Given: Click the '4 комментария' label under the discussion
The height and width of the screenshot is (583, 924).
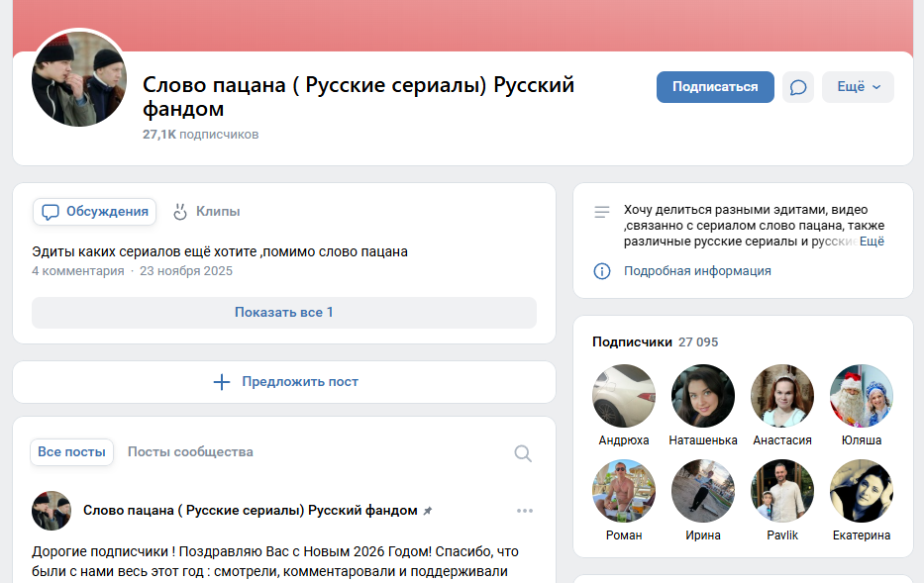Looking at the screenshot, I should pyautogui.click(x=78, y=271).
